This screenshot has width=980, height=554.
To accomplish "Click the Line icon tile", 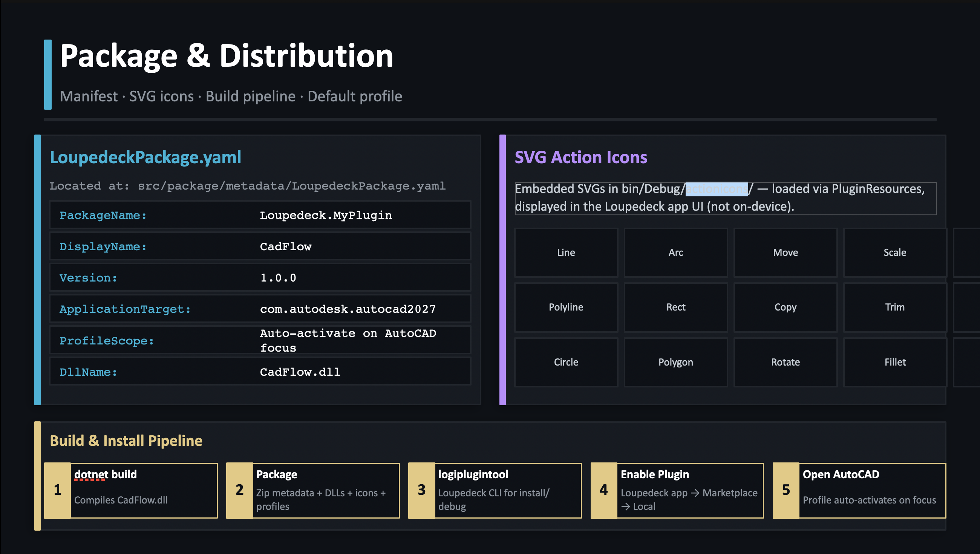I will pyautogui.click(x=566, y=253).
